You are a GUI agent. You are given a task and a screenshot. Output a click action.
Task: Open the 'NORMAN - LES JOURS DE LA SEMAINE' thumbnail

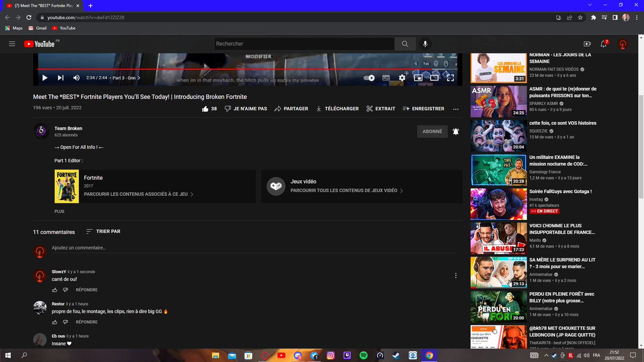[x=499, y=67]
